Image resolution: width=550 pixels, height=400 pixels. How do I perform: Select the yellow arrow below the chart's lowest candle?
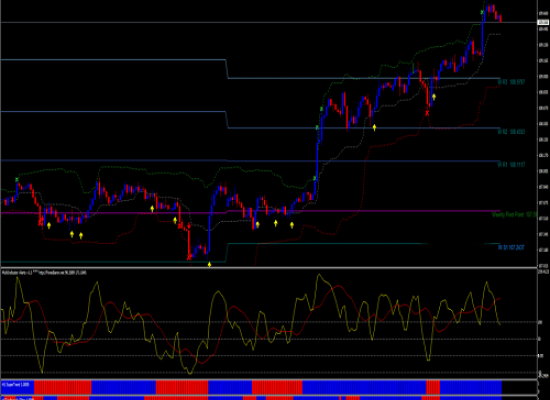click(209, 265)
